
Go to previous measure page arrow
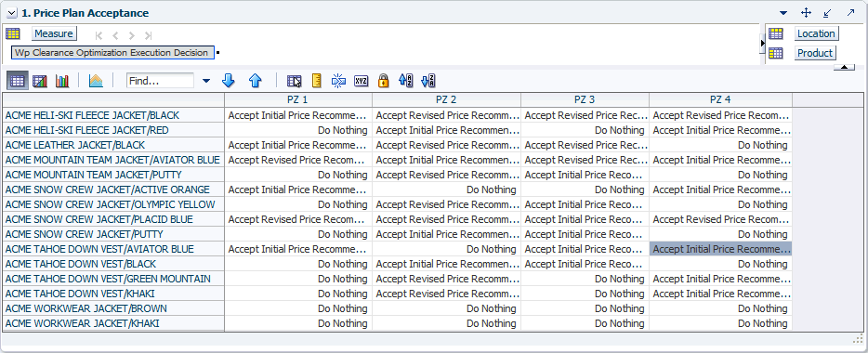point(115,36)
